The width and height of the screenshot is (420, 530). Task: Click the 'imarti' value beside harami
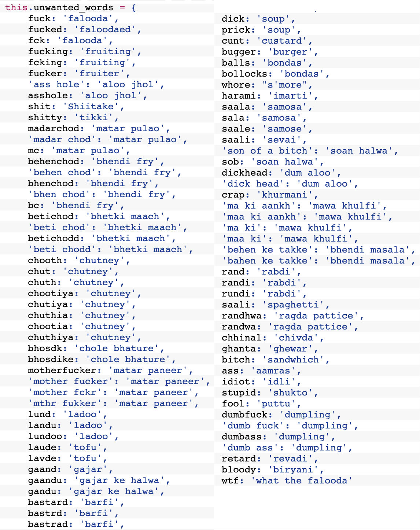290,96
